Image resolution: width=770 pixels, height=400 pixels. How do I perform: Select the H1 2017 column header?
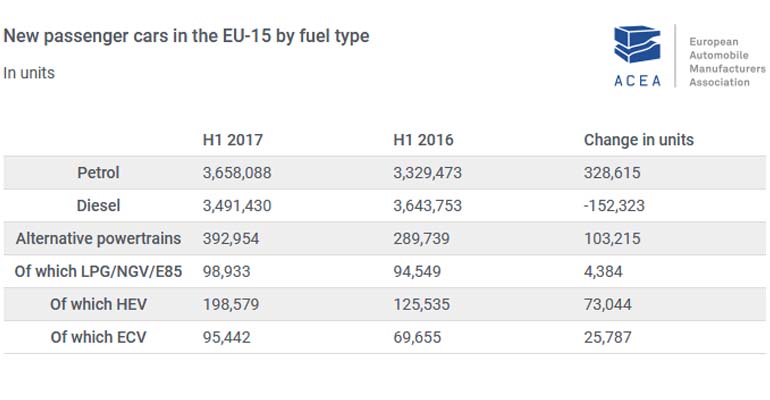click(x=233, y=140)
